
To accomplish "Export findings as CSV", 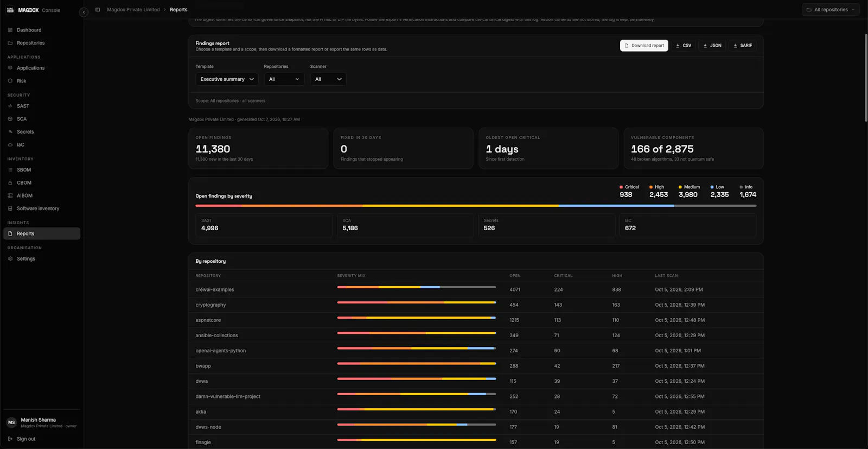I will pyautogui.click(x=684, y=46).
